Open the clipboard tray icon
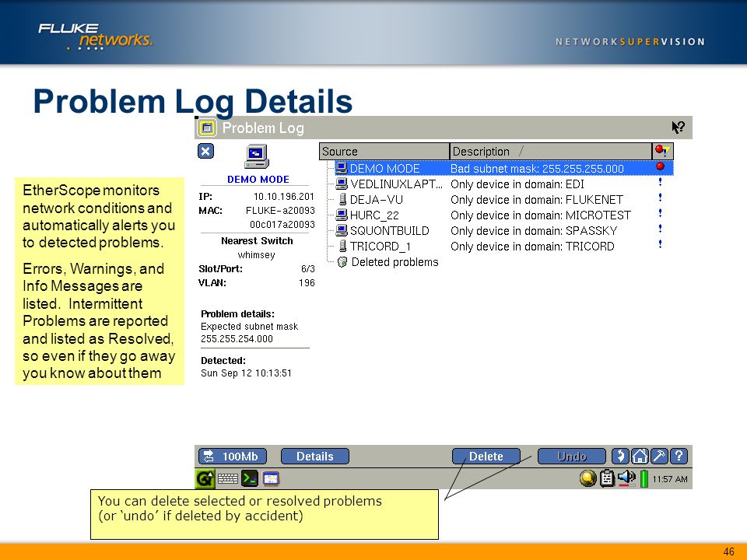 pos(607,478)
